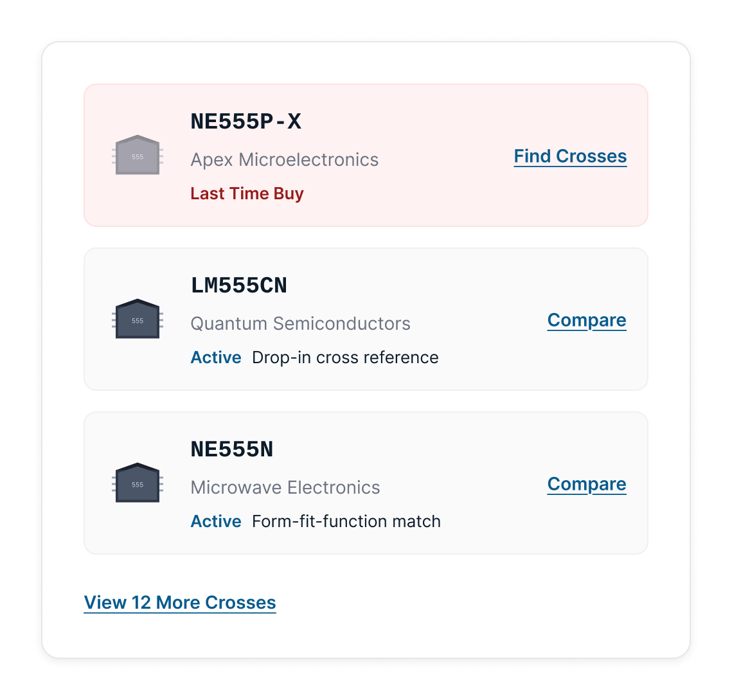Open Find Crosses for NE555P-X

coord(569,156)
